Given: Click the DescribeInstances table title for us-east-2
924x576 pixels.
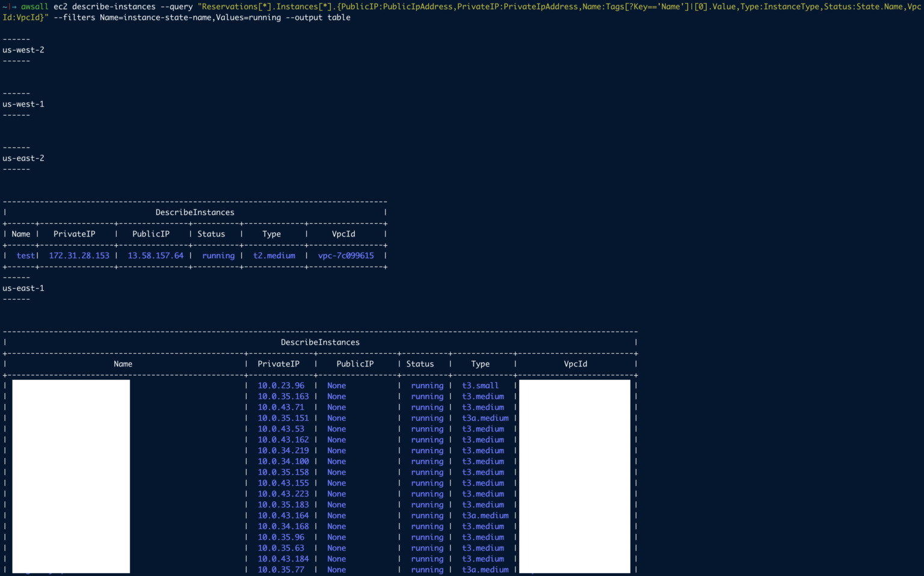Looking at the screenshot, I should 194,212.
